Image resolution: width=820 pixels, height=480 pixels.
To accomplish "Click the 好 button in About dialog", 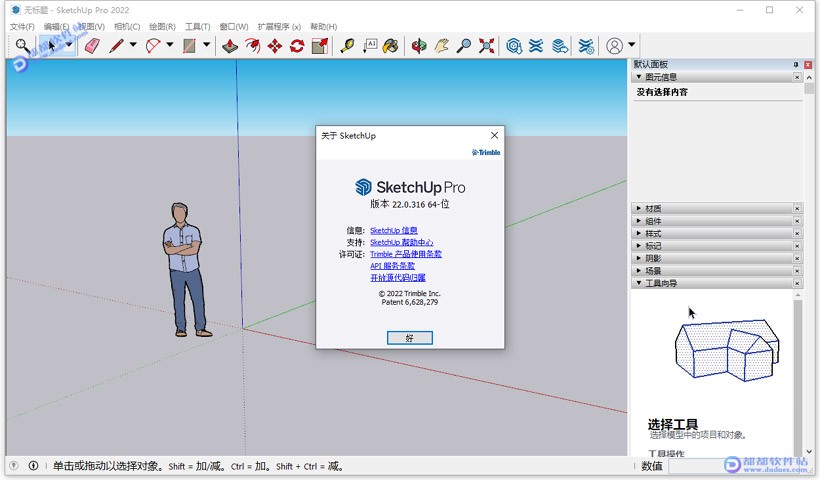I will click(409, 338).
